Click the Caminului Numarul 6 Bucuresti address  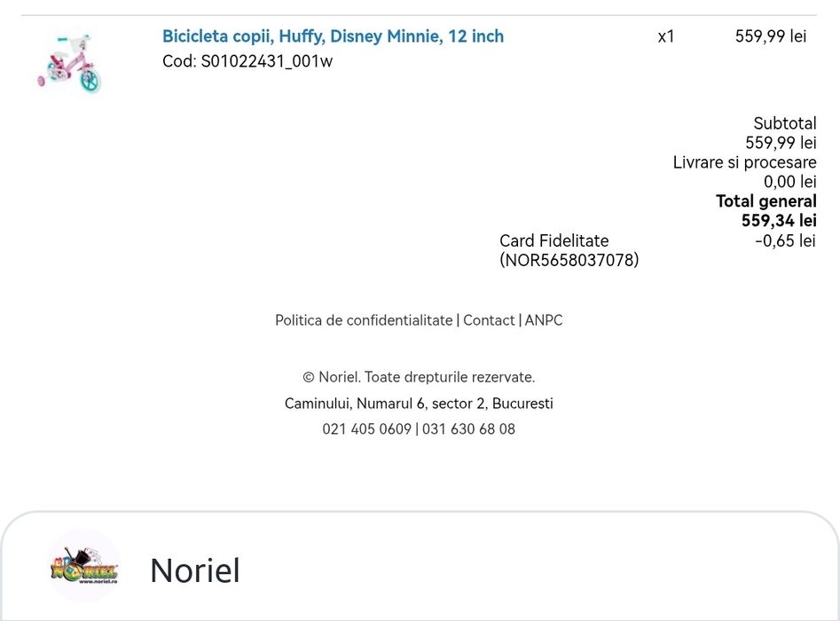coord(419,404)
